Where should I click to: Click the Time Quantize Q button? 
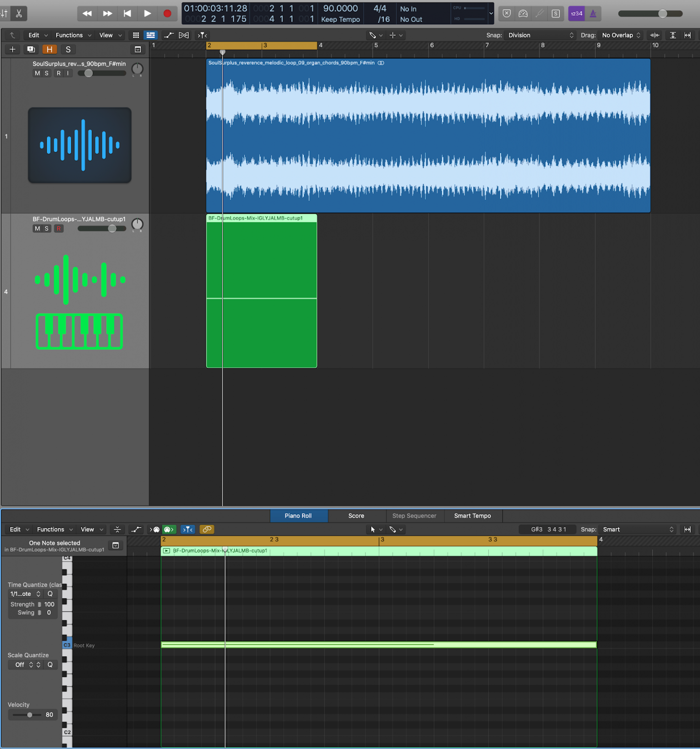tap(50, 594)
